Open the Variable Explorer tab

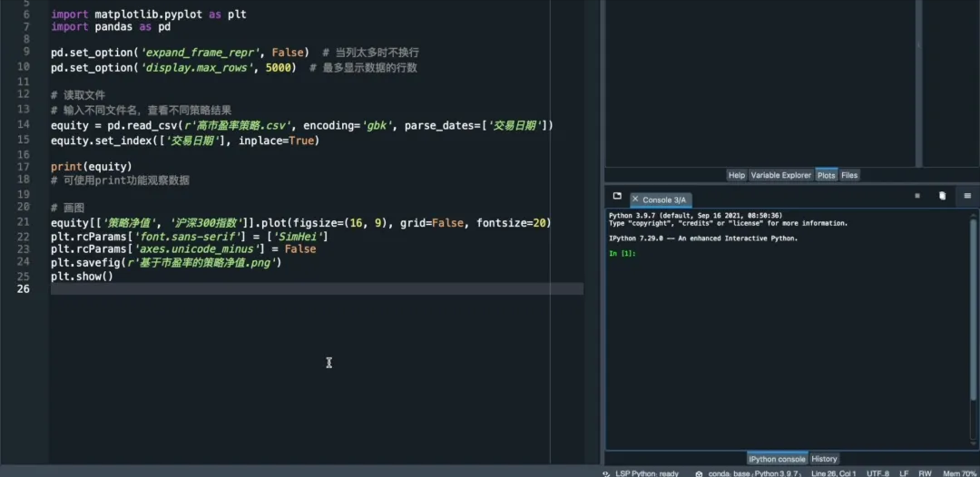780,175
